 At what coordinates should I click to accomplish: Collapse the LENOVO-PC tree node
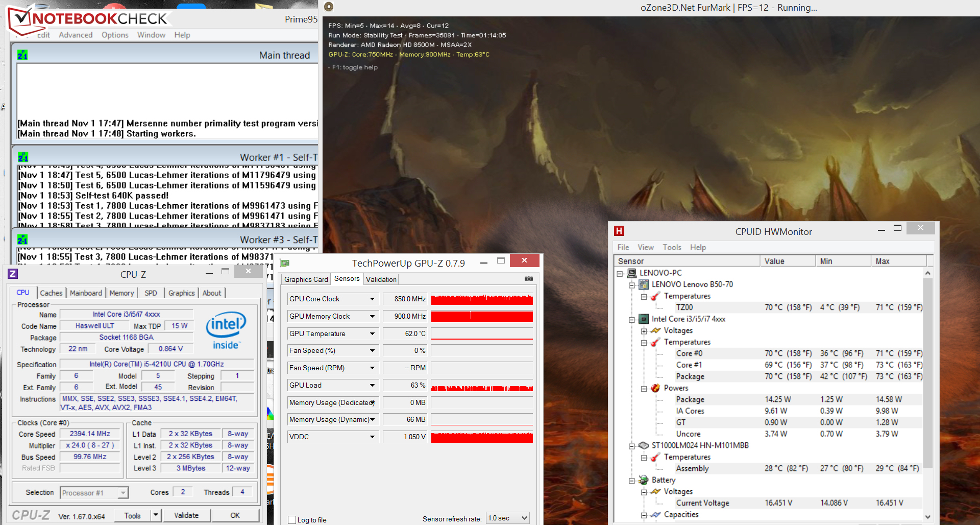(620, 274)
